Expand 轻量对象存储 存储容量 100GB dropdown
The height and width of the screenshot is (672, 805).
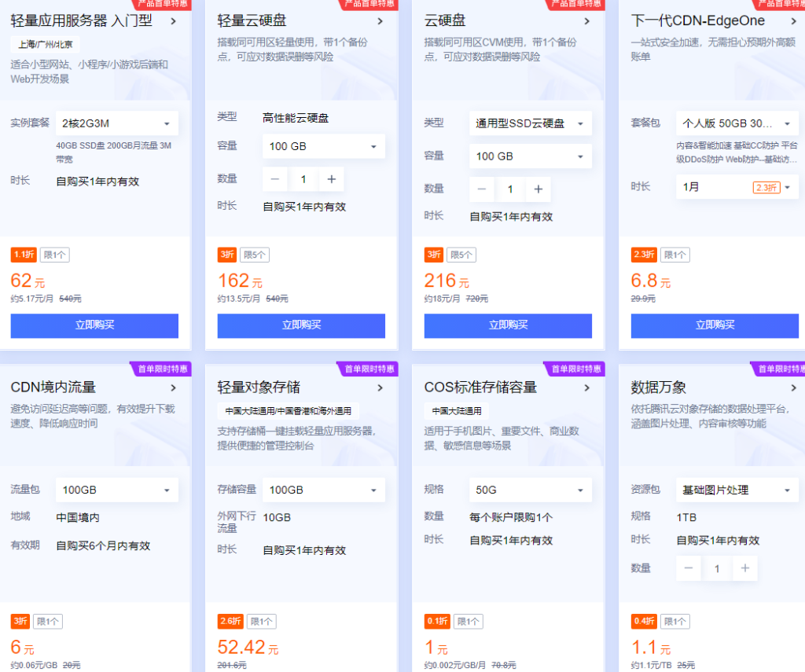(324, 490)
